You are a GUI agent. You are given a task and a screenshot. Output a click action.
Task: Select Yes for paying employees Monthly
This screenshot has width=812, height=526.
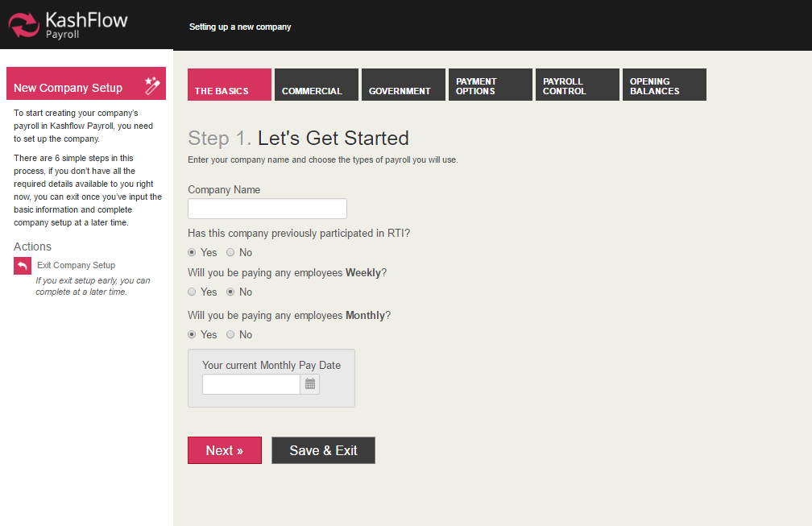click(x=192, y=334)
